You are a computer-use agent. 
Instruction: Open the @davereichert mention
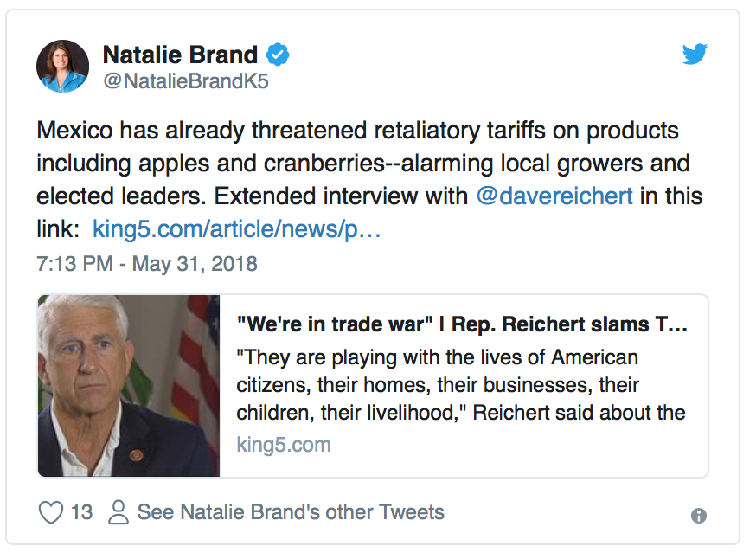coord(554,196)
